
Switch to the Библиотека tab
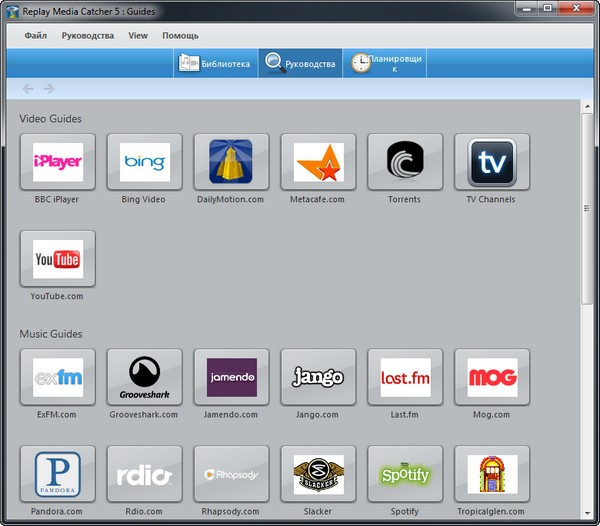tap(214, 63)
